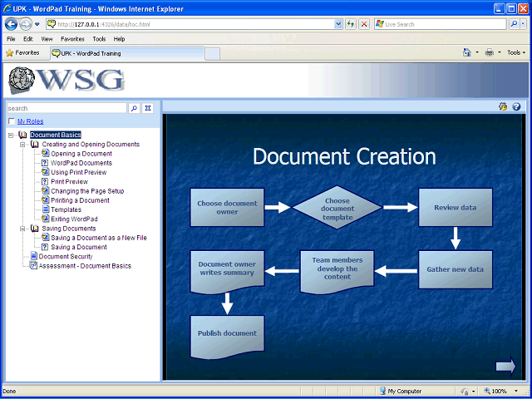Click the Favorites star button
The height and width of the screenshot is (399, 532).
click(22, 53)
